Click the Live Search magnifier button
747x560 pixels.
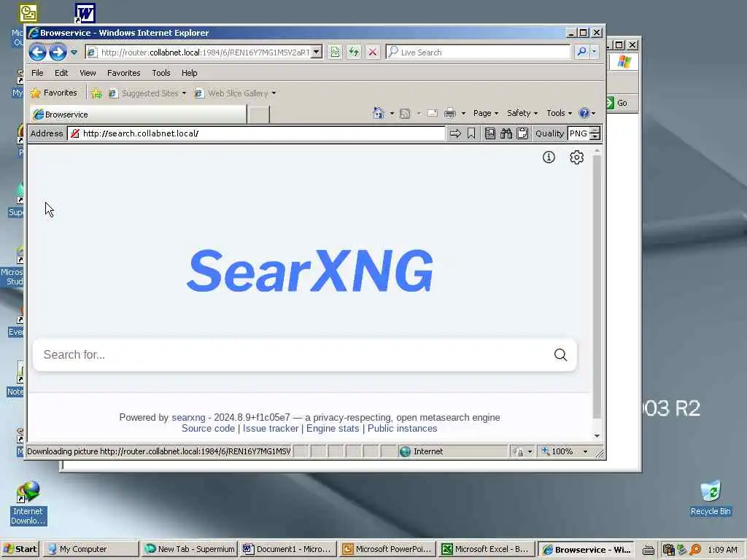(581, 52)
